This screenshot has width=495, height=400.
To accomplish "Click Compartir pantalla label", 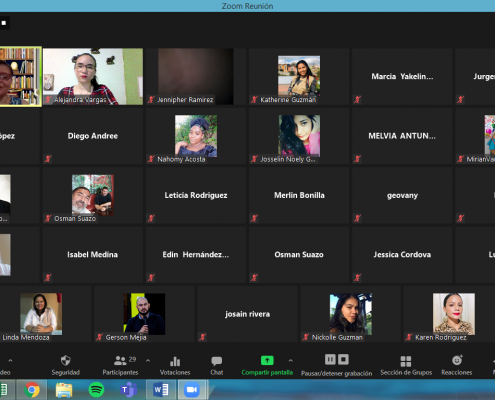I will click(267, 372).
